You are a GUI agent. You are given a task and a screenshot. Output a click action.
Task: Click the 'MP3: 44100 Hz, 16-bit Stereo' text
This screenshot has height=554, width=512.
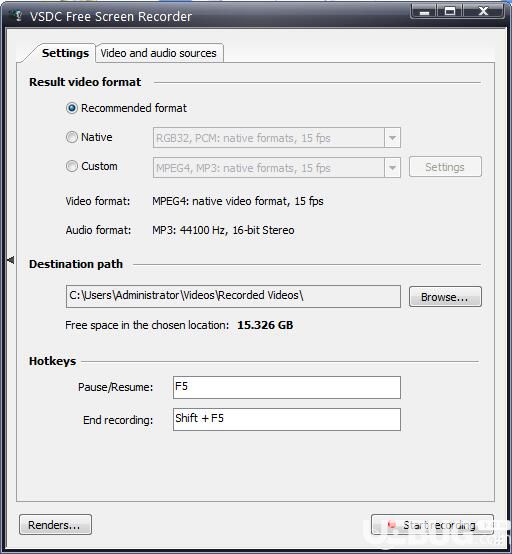pyautogui.click(x=223, y=230)
